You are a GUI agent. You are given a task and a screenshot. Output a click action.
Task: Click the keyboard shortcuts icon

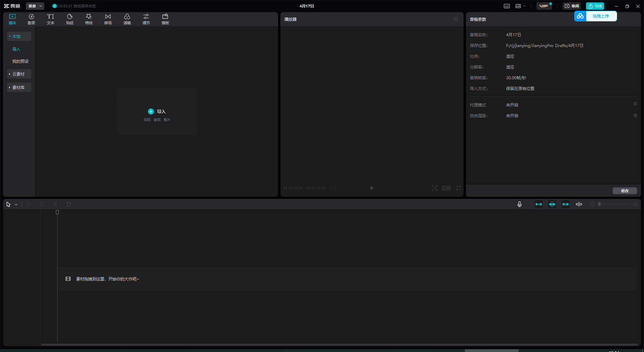tap(507, 6)
